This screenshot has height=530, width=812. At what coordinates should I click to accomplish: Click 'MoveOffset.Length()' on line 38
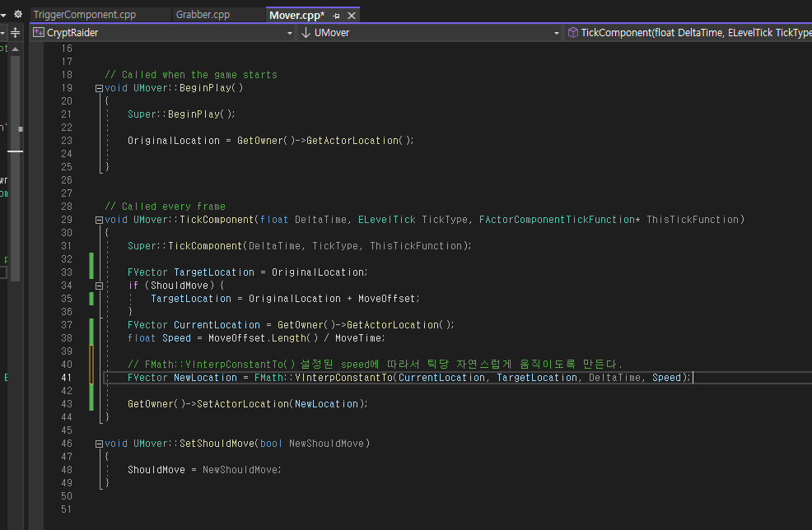(263, 338)
